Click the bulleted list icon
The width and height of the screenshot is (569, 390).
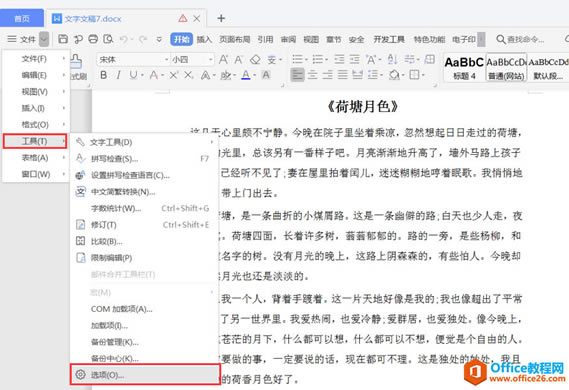pos(298,59)
